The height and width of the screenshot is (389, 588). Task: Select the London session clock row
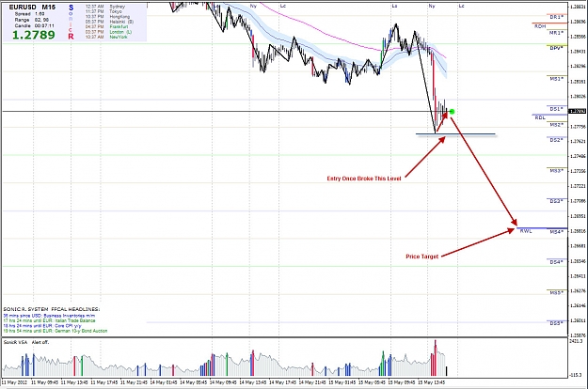click(108, 32)
